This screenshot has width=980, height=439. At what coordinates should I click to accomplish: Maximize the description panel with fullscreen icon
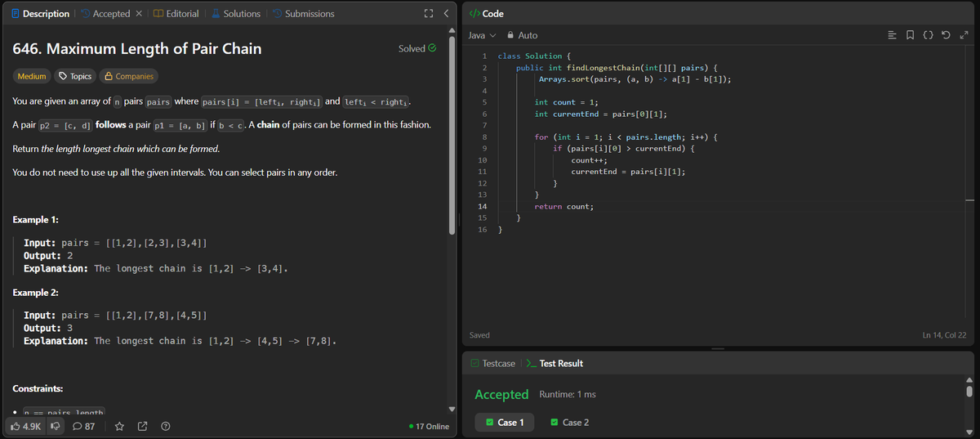(430, 14)
